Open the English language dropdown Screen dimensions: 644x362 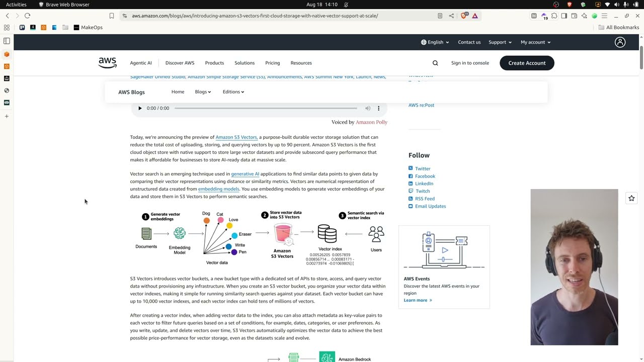tap(435, 42)
